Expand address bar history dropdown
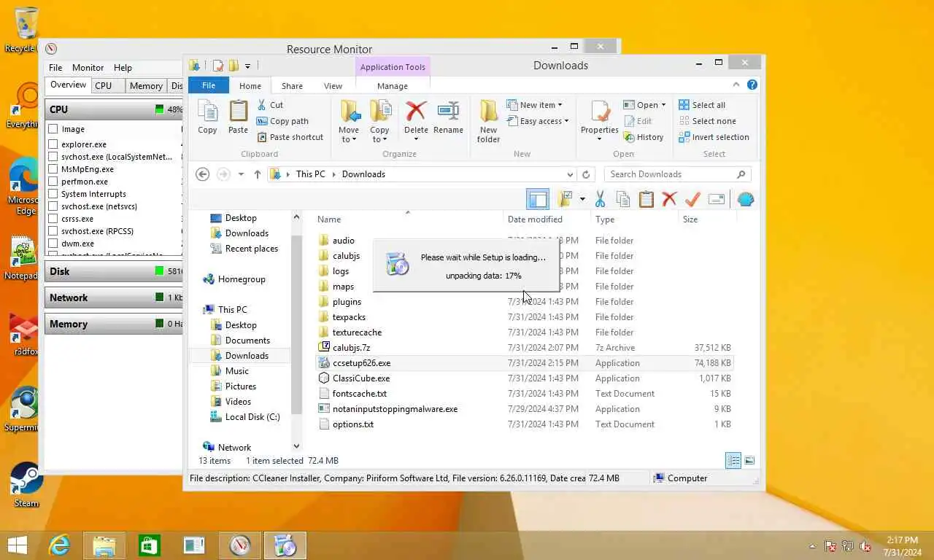 (x=570, y=174)
